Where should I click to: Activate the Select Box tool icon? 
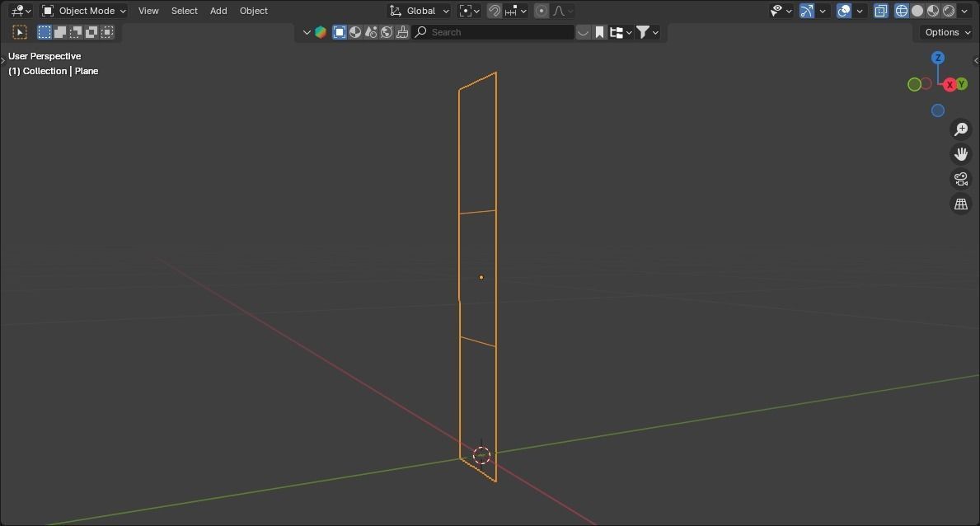(x=20, y=32)
